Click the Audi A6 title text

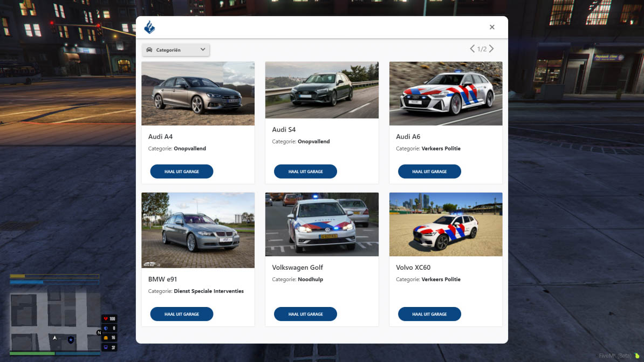click(408, 136)
